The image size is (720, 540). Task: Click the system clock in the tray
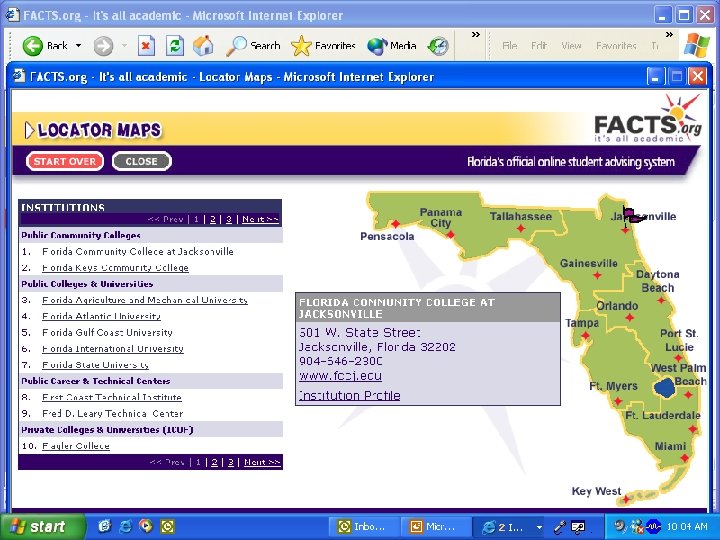coord(686,527)
